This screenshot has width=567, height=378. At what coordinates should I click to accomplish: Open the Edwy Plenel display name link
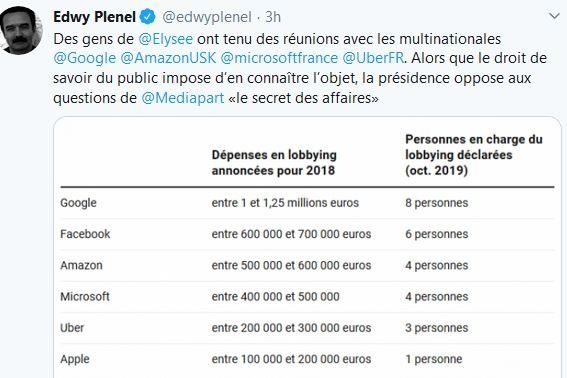(x=94, y=17)
